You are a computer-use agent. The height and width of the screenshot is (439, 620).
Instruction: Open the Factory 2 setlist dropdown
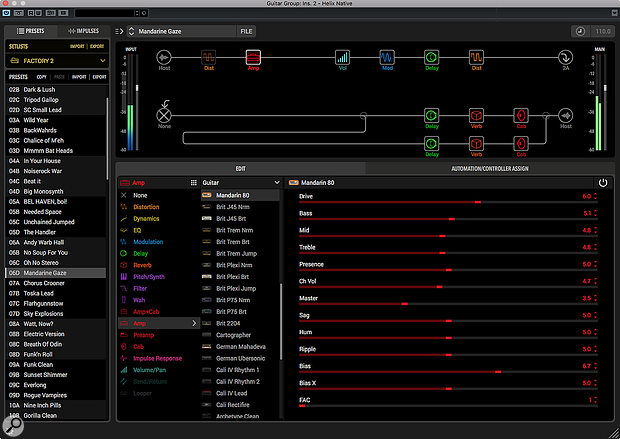pyautogui.click(x=57, y=61)
